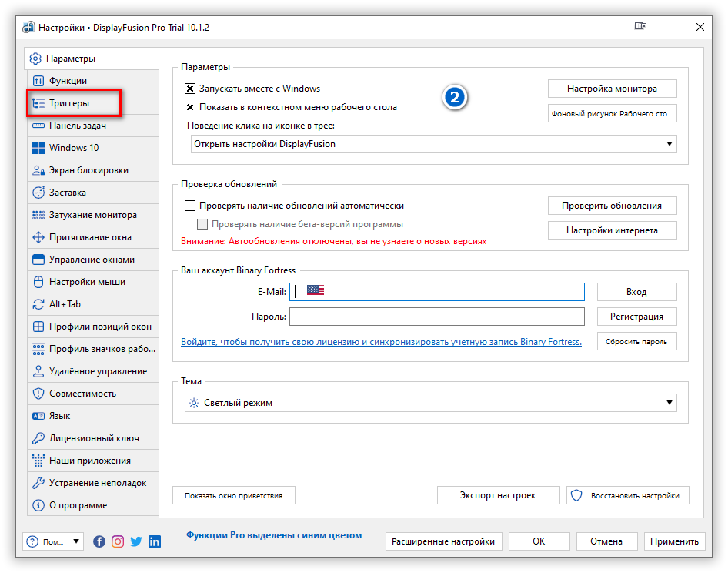Open the Twitter link icon
Image resolution: width=728 pixels, height=573 pixels.
(136, 541)
